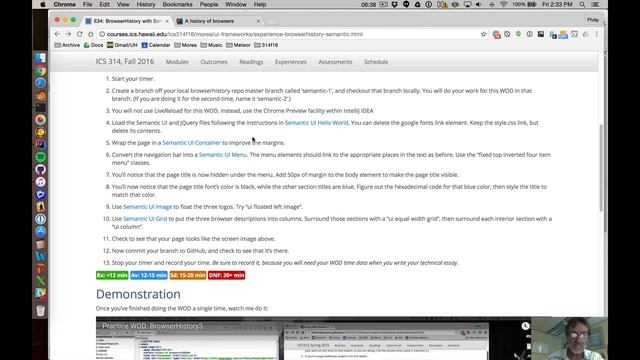Click the 1Password extension icon in Chrome toolbar
Screen dimensions: 640x360
point(529,34)
